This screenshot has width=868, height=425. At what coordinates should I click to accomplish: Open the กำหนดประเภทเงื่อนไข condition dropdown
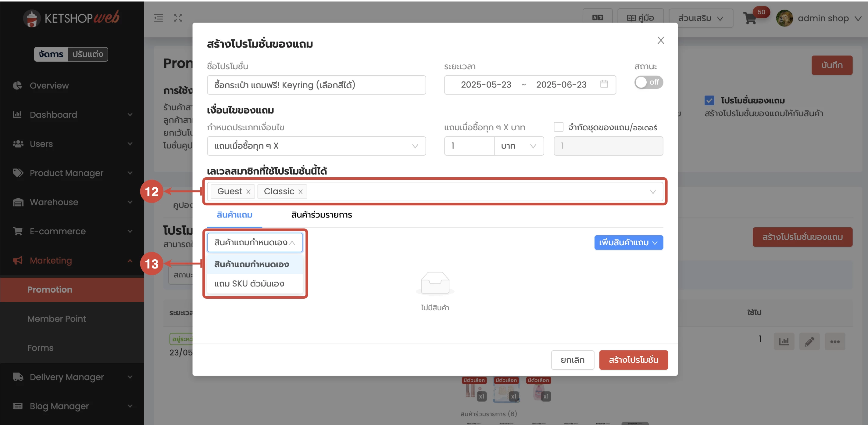[x=316, y=146]
